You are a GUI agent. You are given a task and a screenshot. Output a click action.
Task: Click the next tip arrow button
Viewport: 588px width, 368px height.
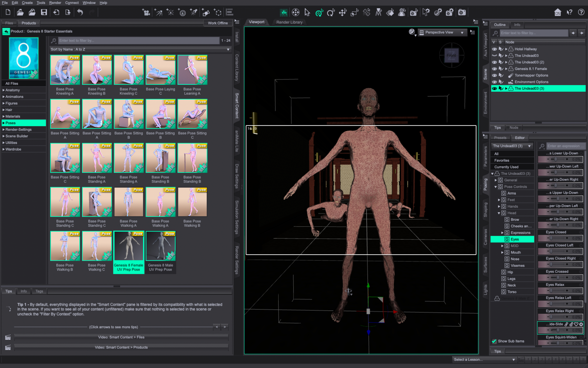[225, 327]
